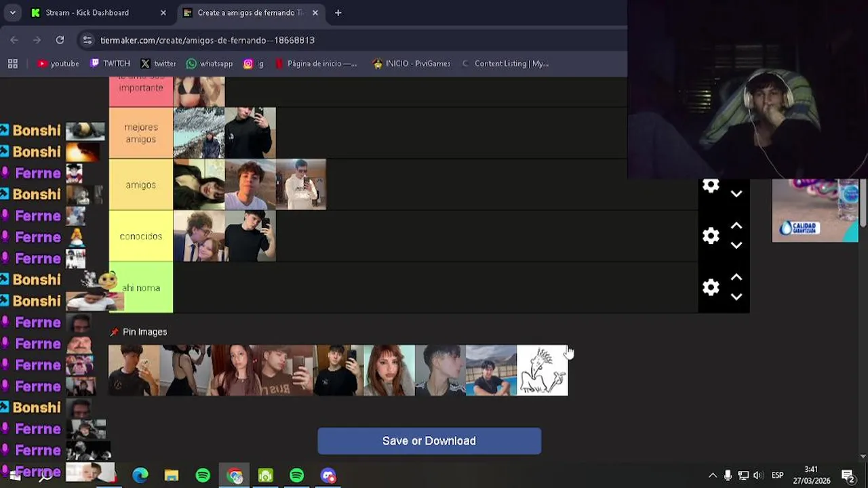Open network settings tray icon
The width and height of the screenshot is (868, 488).
[743, 475]
